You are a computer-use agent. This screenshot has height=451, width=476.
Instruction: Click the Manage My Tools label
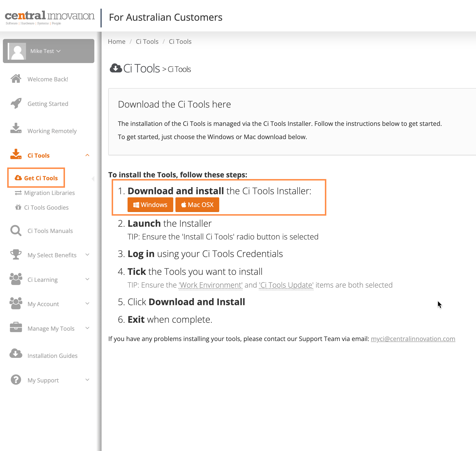point(51,329)
